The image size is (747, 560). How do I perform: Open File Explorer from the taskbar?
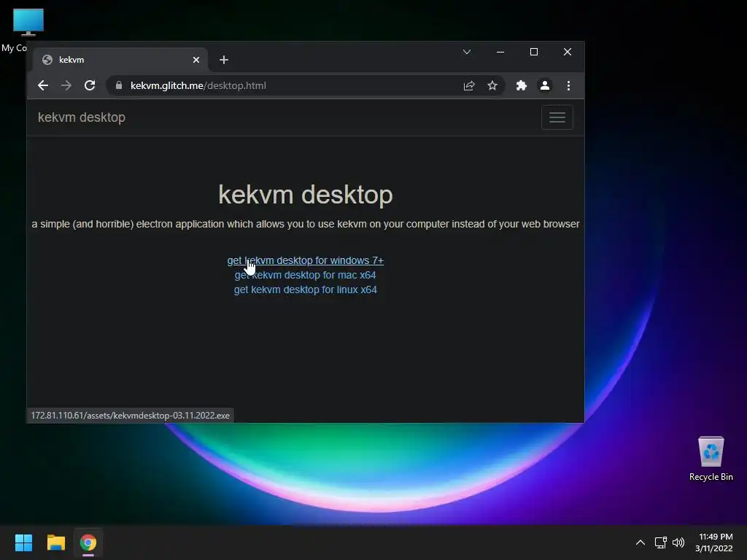click(55, 542)
